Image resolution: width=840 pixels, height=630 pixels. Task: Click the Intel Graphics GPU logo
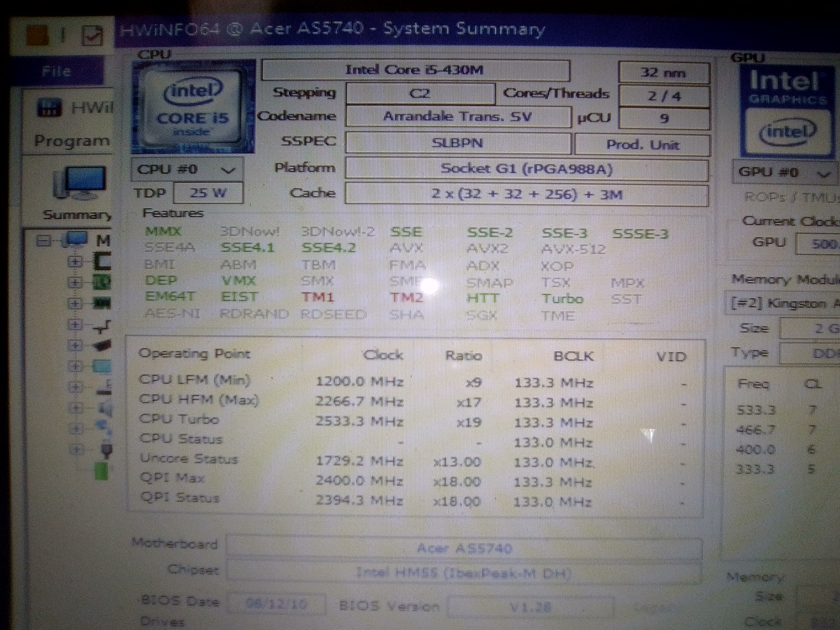pyautogui.click(x=787, y=110)
